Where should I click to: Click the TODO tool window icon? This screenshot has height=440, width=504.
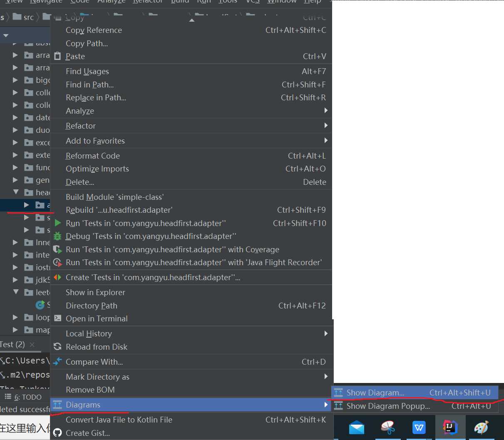8,397
